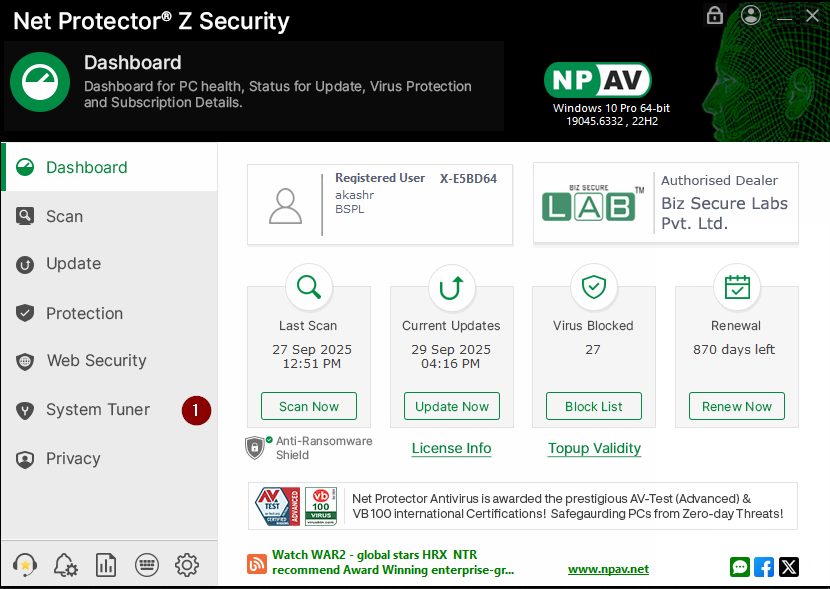
Task: Open the user account icon at top
Action: click(752, 15)
